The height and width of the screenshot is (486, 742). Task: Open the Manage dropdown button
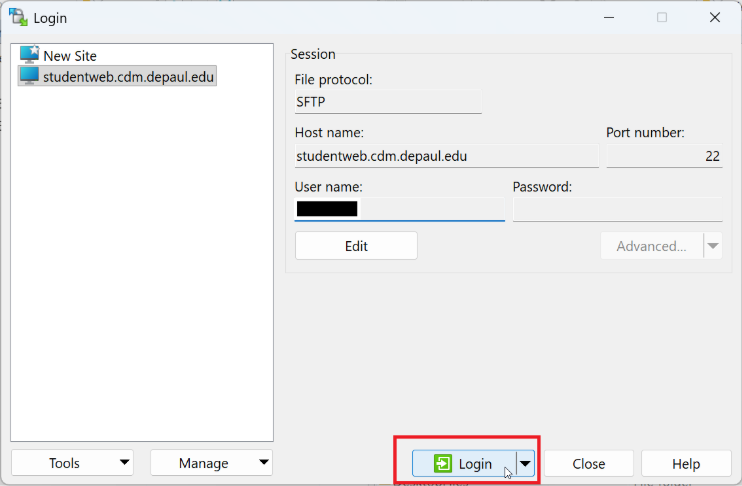211,463
